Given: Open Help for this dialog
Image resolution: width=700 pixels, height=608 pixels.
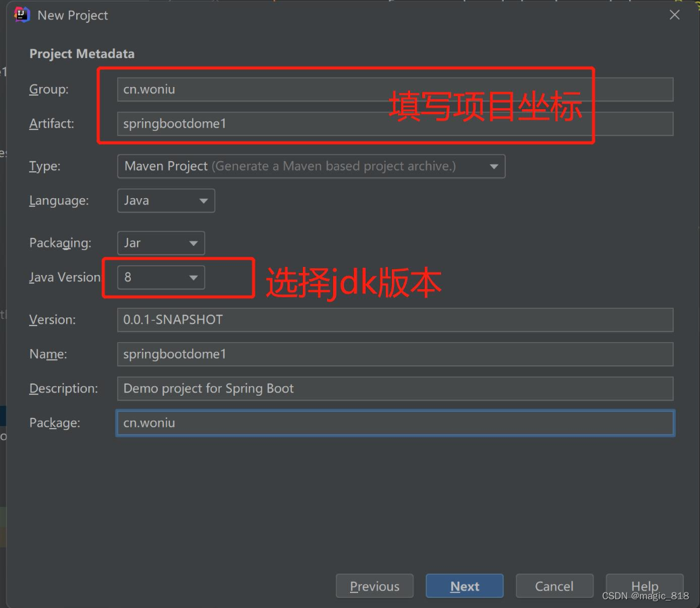Looking at the screenshot, I should (644, 586).
